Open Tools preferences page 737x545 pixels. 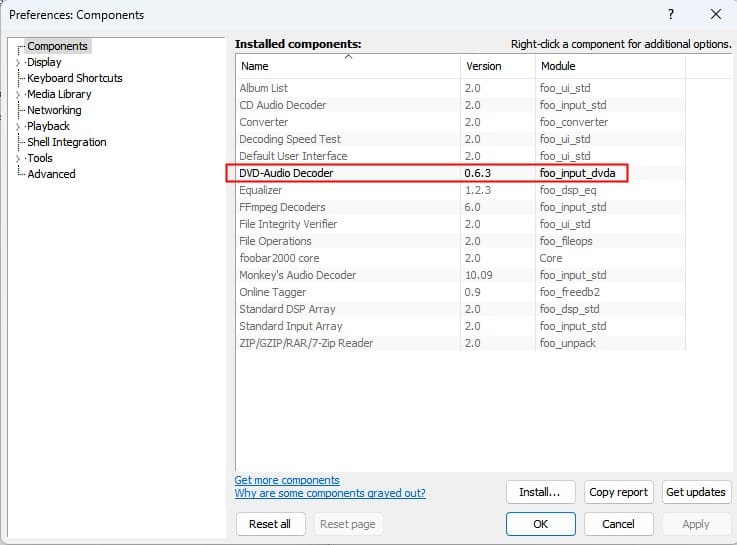(39, 158)
